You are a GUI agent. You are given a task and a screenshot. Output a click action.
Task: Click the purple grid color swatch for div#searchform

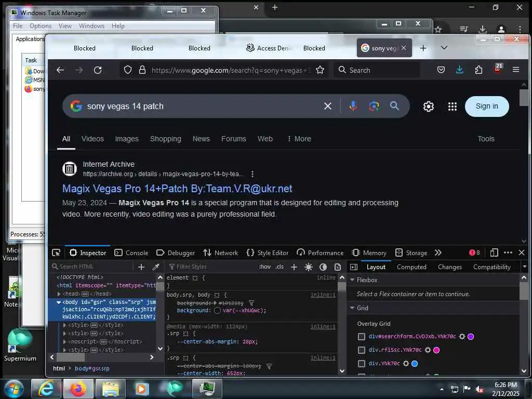click(x=471, y=337)
